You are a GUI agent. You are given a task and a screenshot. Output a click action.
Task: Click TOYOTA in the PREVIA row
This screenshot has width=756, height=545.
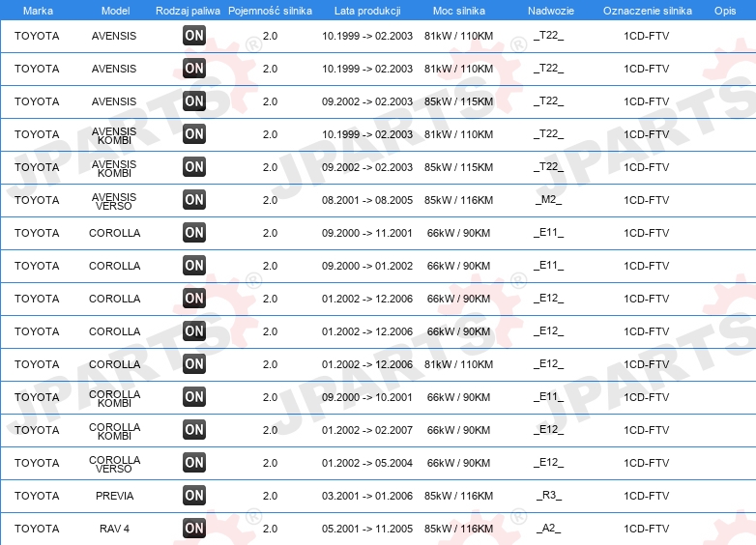point(37,496)
